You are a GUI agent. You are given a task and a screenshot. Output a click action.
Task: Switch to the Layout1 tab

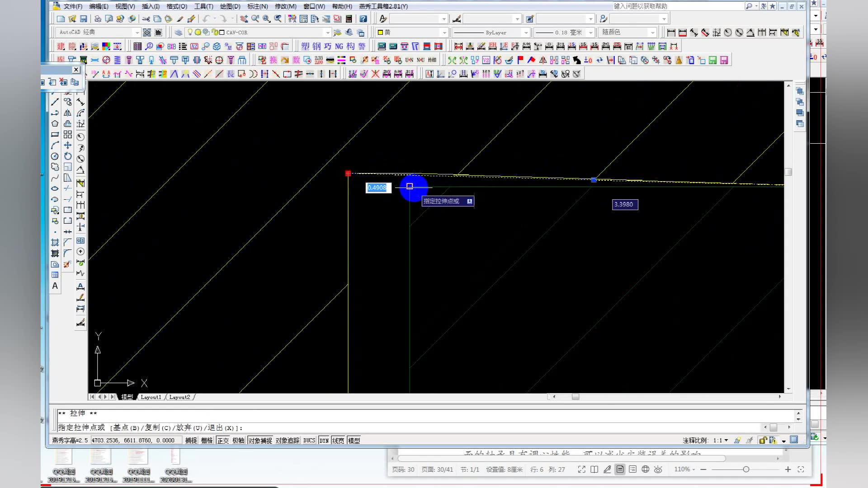tap(151, 397)
